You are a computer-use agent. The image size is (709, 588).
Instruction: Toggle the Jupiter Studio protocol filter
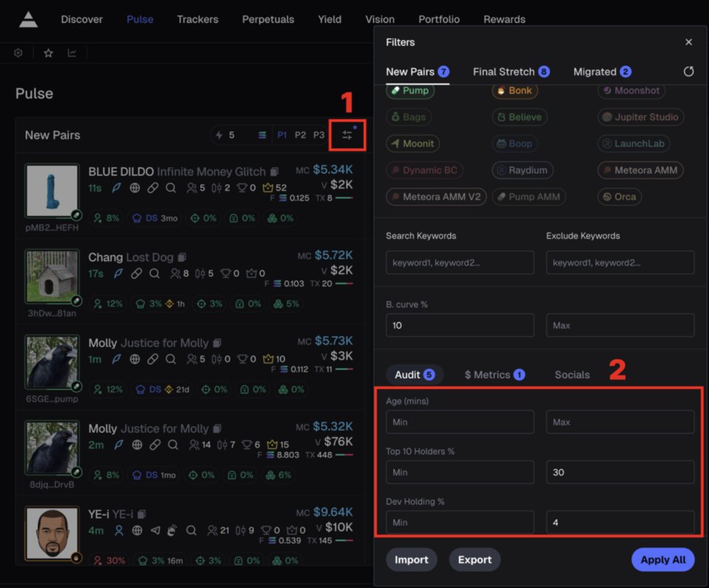coord(641,117)
